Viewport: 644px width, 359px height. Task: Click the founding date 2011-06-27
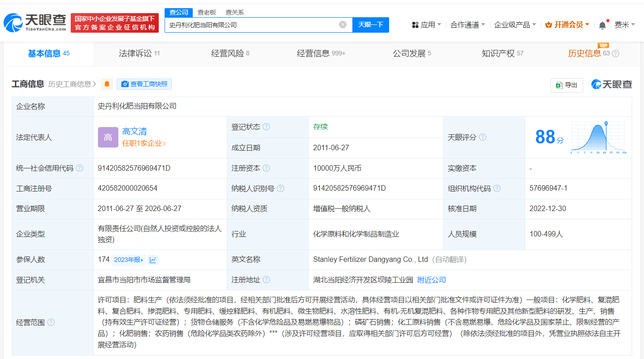[331, 148]
